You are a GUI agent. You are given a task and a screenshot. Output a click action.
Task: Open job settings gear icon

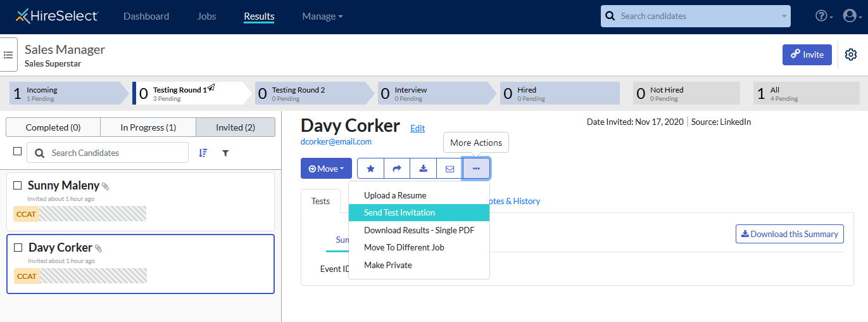[852, 55]
